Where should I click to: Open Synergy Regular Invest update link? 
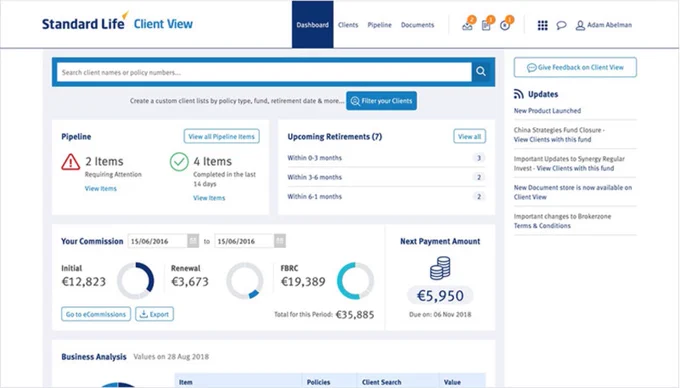click(575, 168)
